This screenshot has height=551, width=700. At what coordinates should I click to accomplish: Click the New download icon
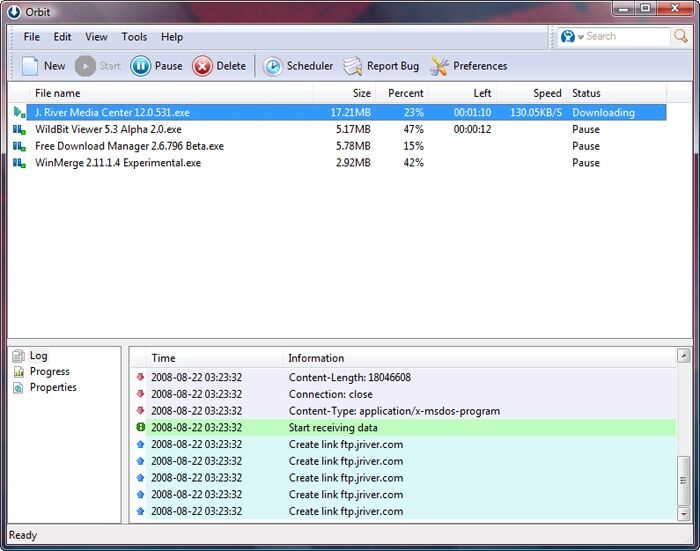[x=30, y=66]
